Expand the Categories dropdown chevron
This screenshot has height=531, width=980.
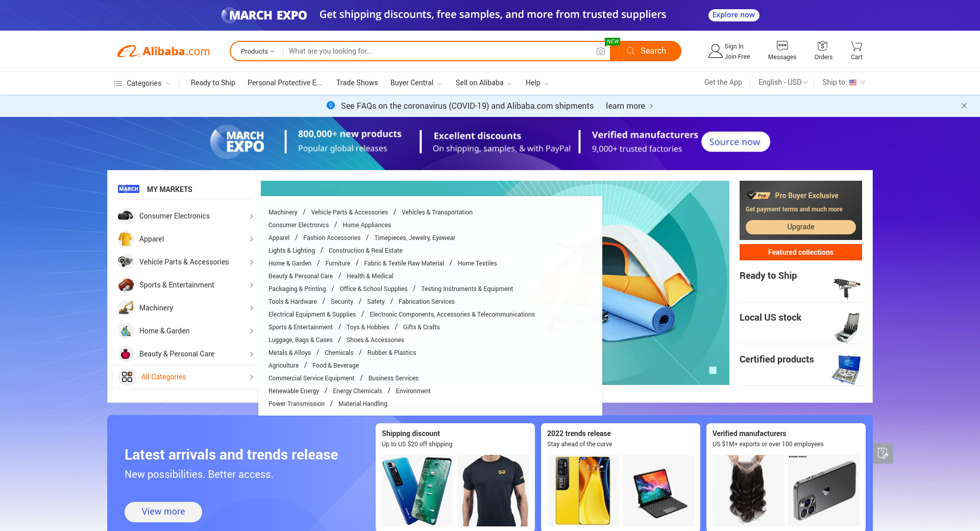pyautogui.click(x=168, y=83)
